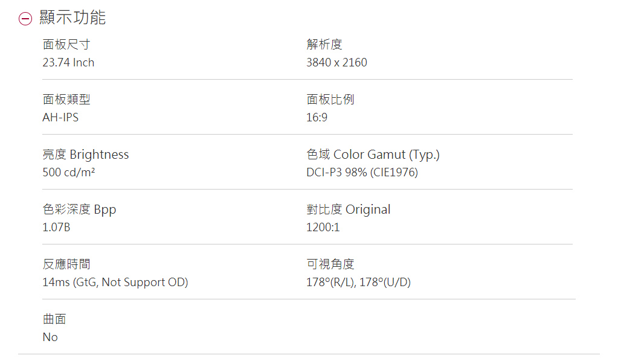This screenshot has height=364, width=618.
Task: Collapse the 顯示功能 section with the minus icon
Action: [x=25, y=19]
